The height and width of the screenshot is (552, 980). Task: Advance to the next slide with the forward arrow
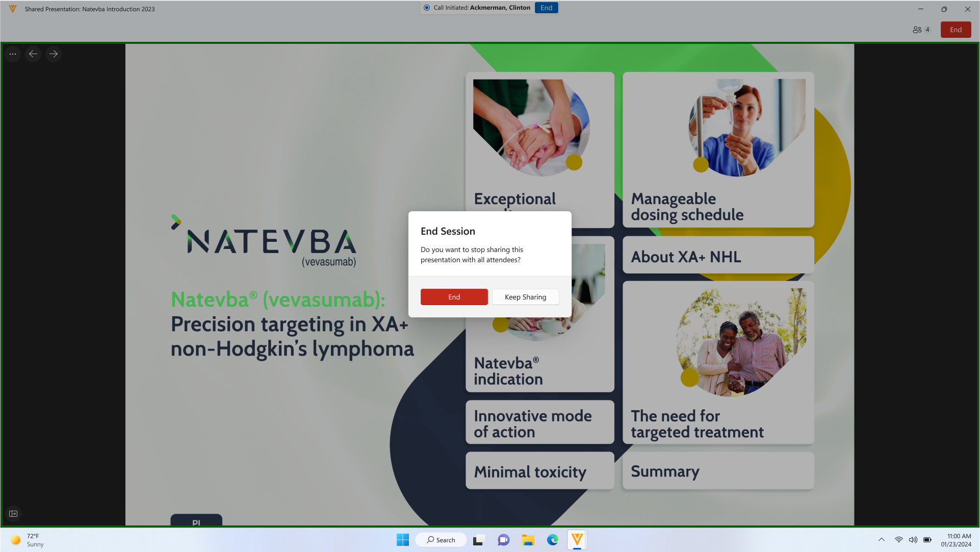pyautogui.click(x=54, y=54)
